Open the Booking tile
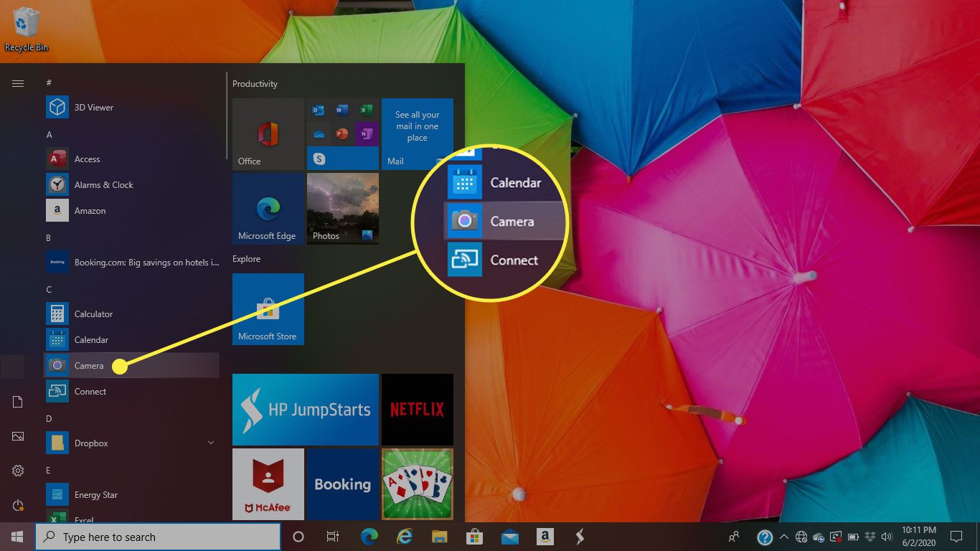The height and width of the screenshot is (551, 980). [x=343, y=484]
